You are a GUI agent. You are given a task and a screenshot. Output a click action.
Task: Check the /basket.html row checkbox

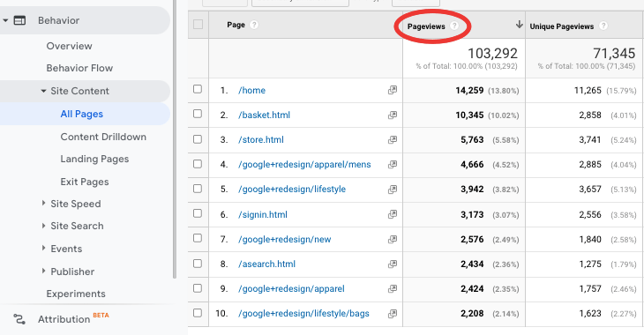pyautogui.click(x=198, y=114)
